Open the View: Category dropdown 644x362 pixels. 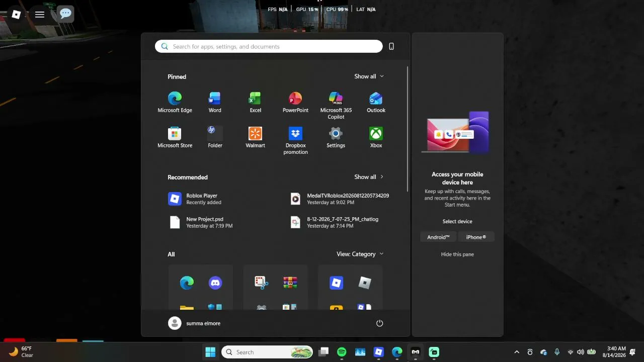360,254
